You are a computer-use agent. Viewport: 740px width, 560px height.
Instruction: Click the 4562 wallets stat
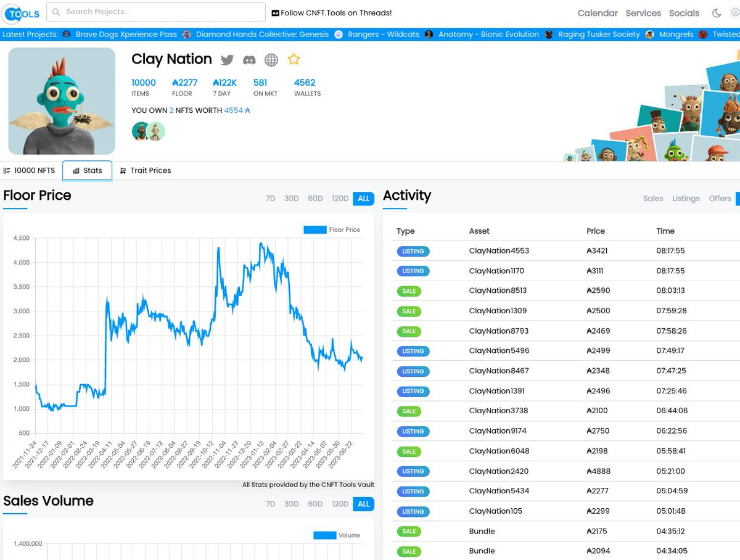pos(305,83)
